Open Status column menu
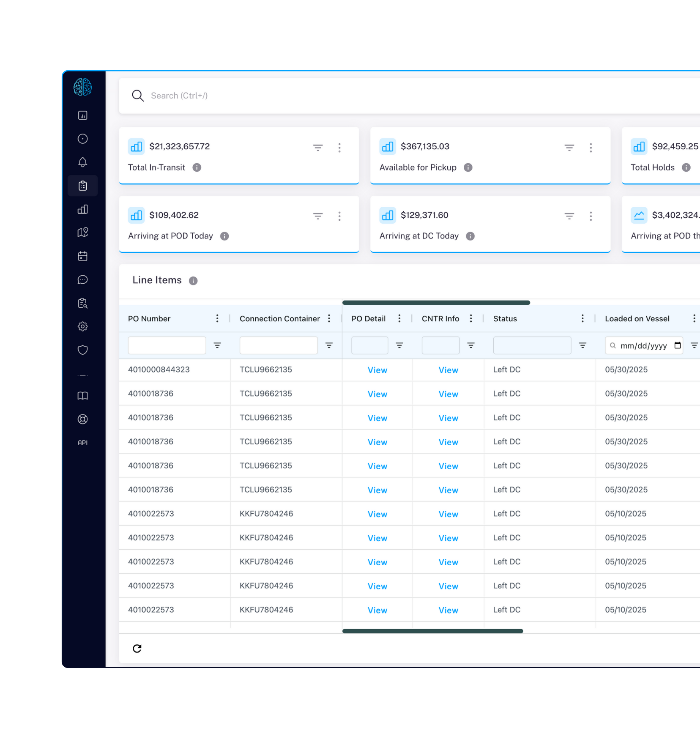The height and width of the screenshot is (742, 700). point(582,318)
